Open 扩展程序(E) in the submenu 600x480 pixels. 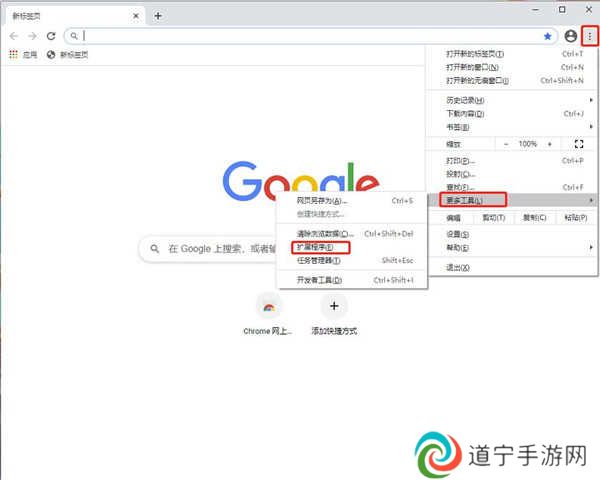click(x=352, y=247)
